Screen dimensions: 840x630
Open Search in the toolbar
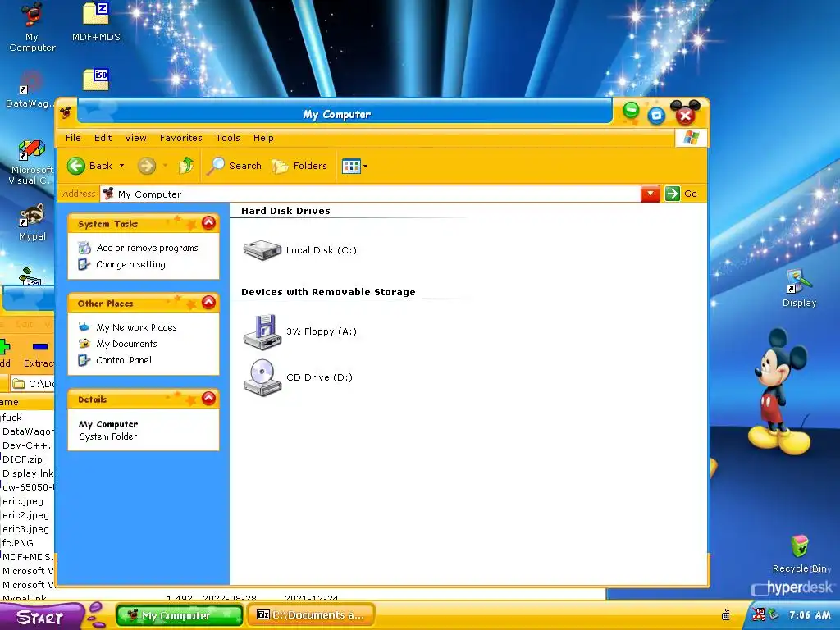[235, 166]
